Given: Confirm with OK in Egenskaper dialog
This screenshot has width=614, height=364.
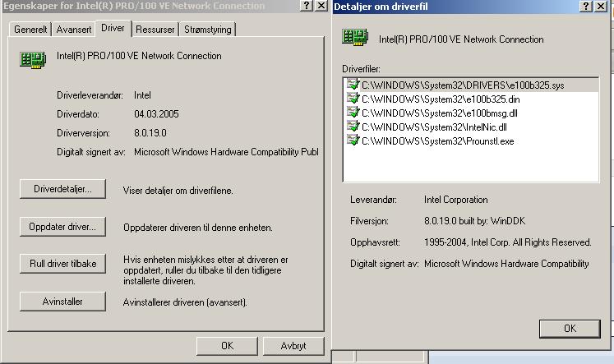Looking at the screenshot, I should coord(227,346).
